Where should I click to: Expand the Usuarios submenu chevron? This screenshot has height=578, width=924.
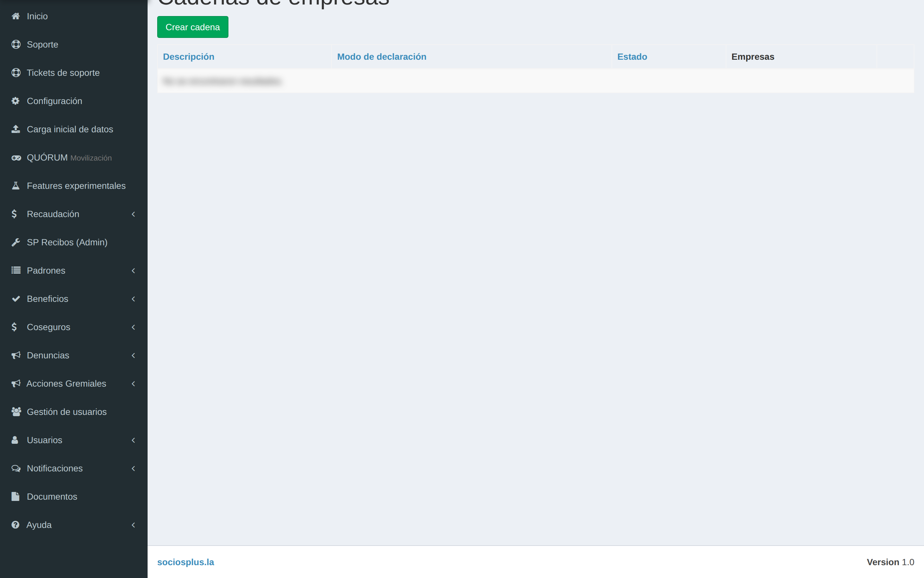pos(133,440)
